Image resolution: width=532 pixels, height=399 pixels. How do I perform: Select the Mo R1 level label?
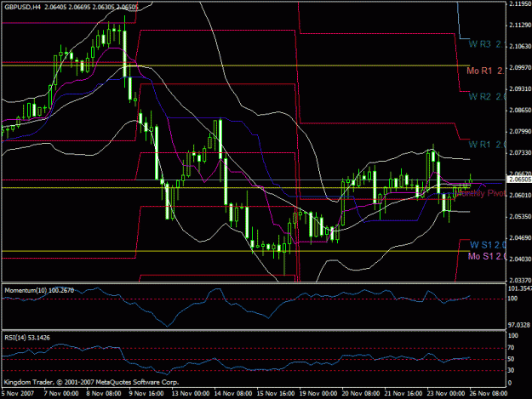tap(486, 71)
